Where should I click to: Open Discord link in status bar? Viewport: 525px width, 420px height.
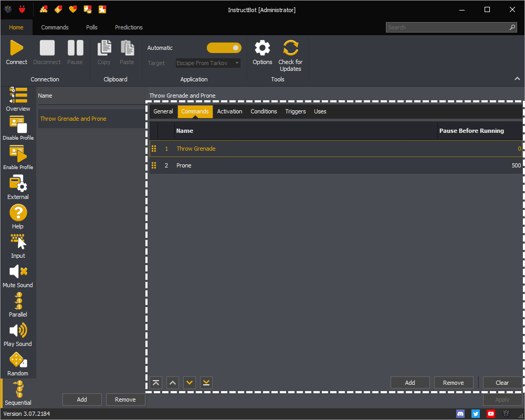point(460,414)
